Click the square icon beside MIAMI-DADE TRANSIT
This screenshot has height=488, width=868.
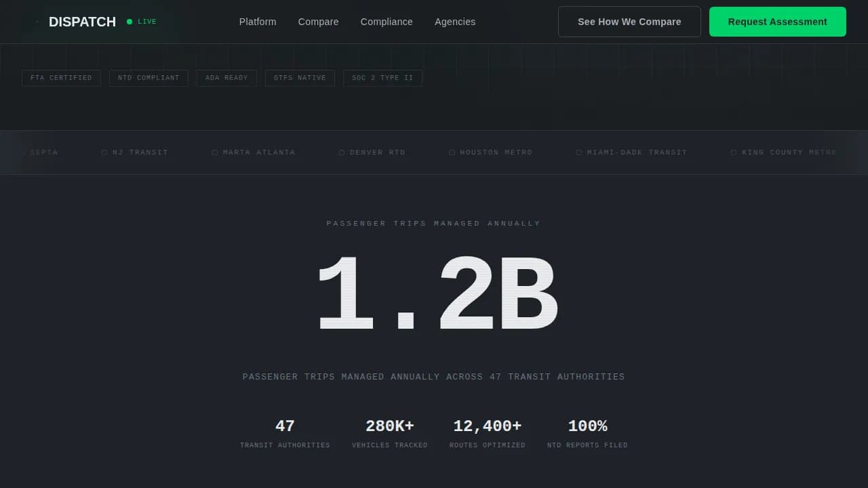(579, 152)
